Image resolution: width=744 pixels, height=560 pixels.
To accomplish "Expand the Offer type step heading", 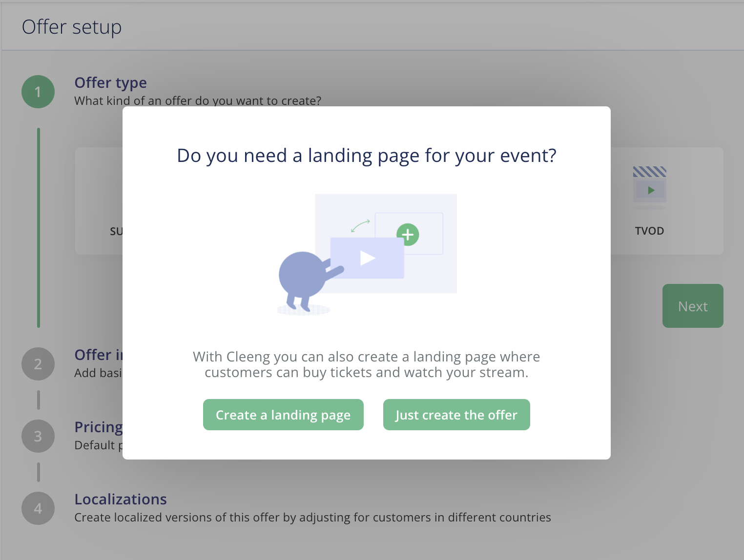I will point(110,83).
